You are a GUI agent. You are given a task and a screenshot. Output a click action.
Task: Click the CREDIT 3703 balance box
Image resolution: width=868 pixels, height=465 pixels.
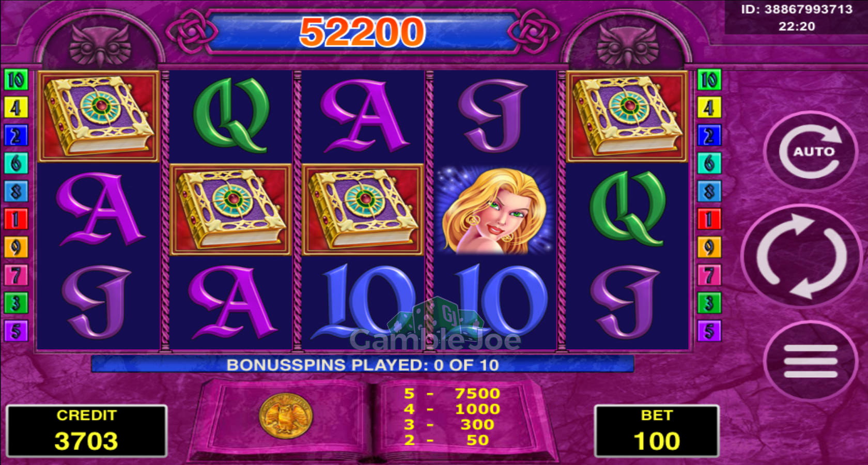pyautogui.click(x=87, y=431)
